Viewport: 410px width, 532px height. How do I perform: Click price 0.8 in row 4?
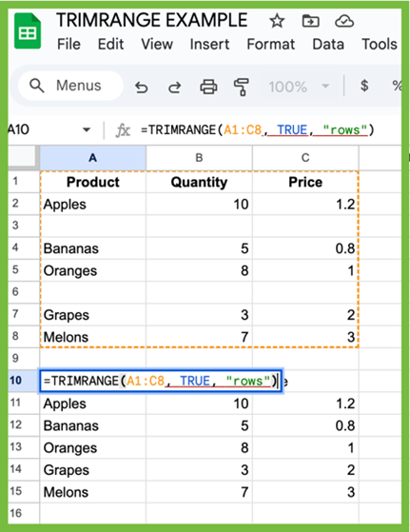305,248
